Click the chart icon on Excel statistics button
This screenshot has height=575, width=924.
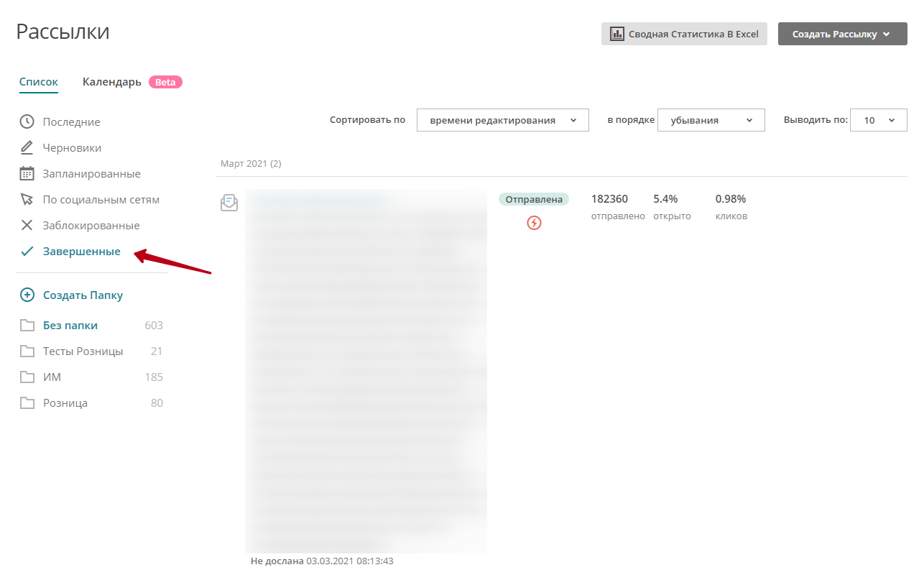(616, 34)
